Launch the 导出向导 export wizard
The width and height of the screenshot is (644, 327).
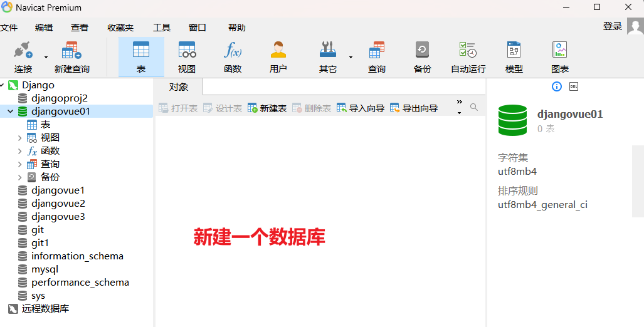(414, 108)
